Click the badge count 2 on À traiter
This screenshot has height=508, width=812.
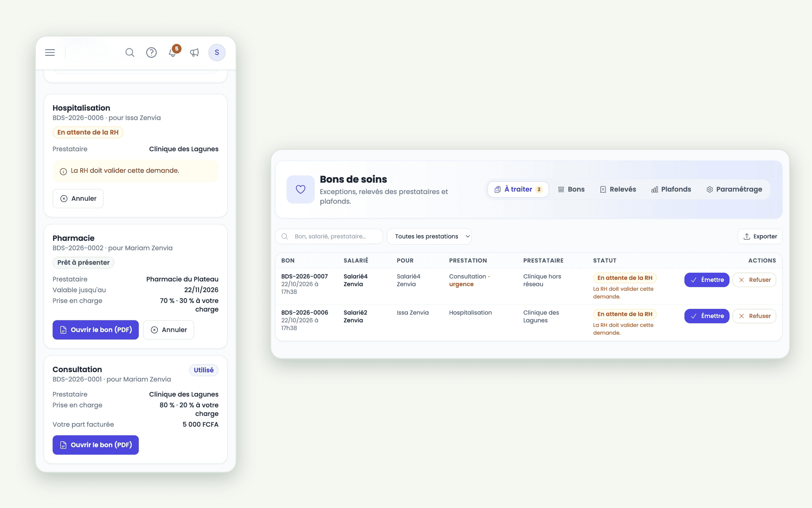[x=539, y=190]
